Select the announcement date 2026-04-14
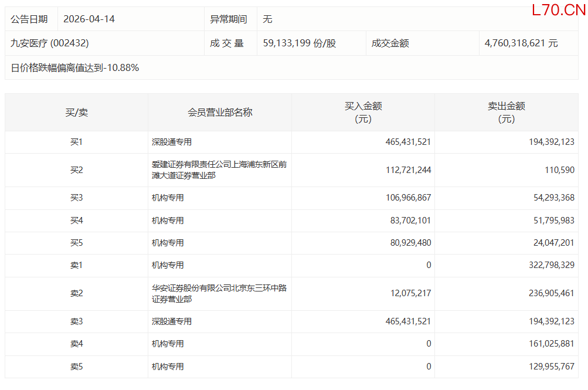 coord(90,19)
